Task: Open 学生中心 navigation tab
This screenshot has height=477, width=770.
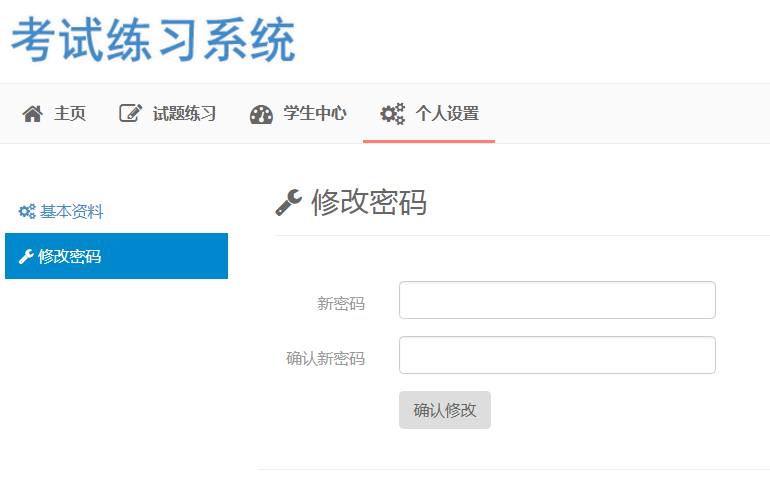Action: point(298,113)
